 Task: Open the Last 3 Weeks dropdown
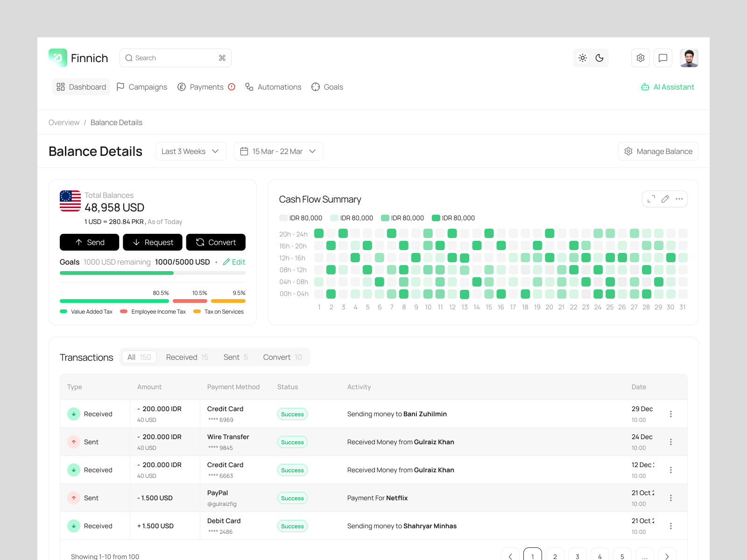[190, 151]
